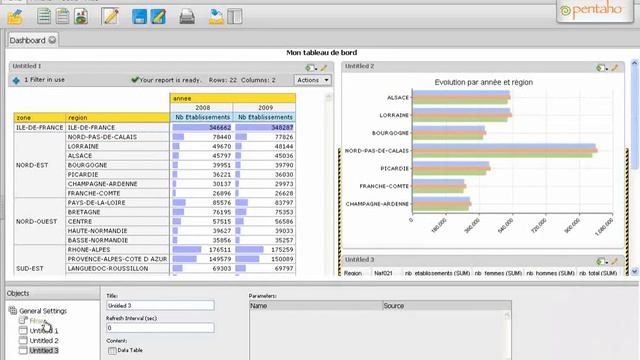Screen dimensions: 640x360
Task: Click the 2009 year column header
Action: tap(264, 108)
